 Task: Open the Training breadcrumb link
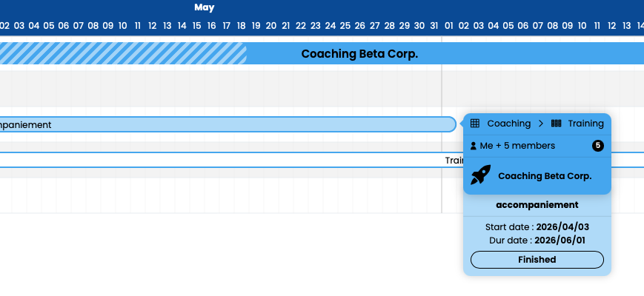point(586,124)
